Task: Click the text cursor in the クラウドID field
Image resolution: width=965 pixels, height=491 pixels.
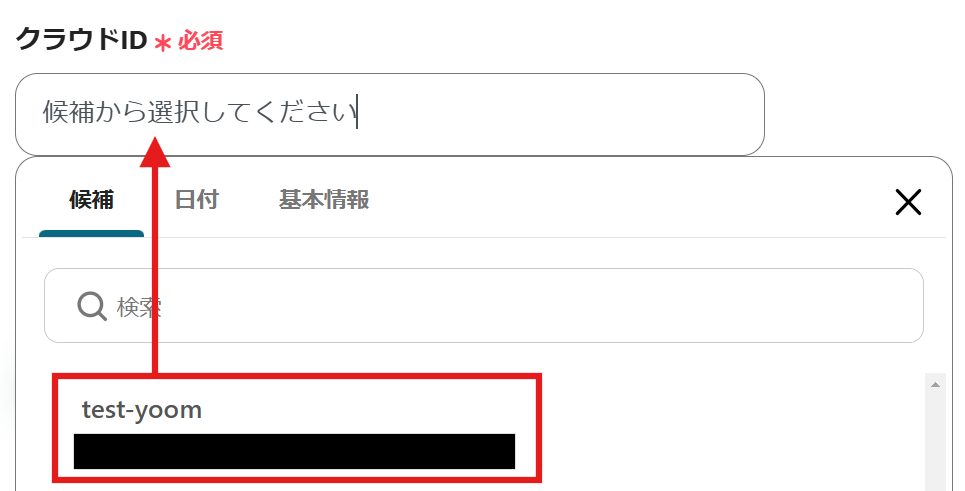Action: tap(358, 114)
